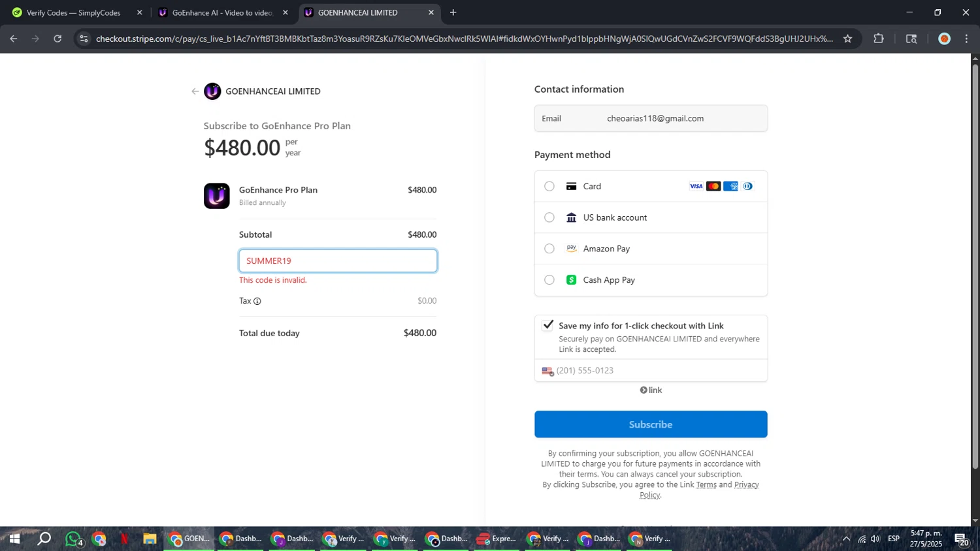Click the SUMMER19 promo code field

[338, 260]
